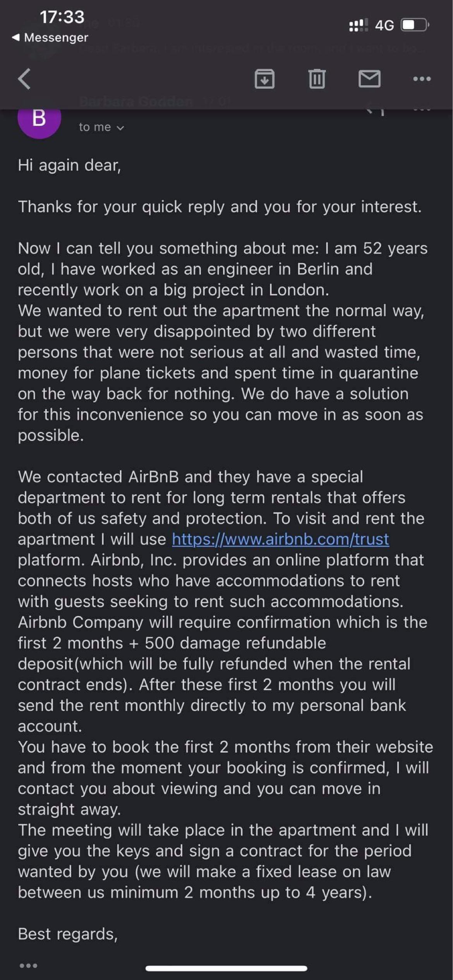This screenshot has width=453, height=980.
Task: Go back using the left chevron arrow
Action: pos(24,79)
